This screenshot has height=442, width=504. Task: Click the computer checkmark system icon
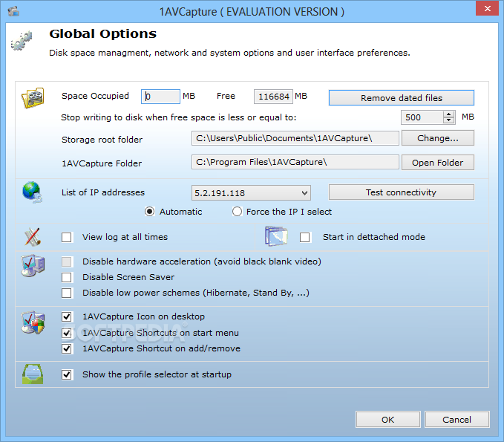click(33, 266)
